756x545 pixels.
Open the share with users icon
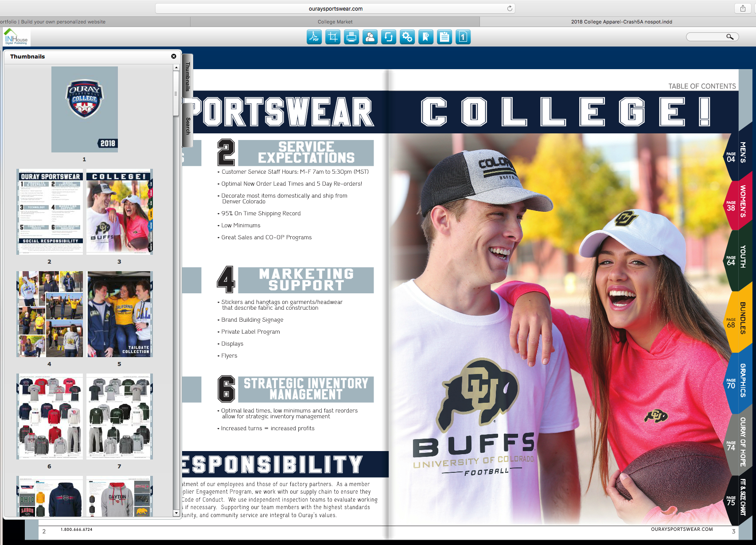[x=370, y=37]
